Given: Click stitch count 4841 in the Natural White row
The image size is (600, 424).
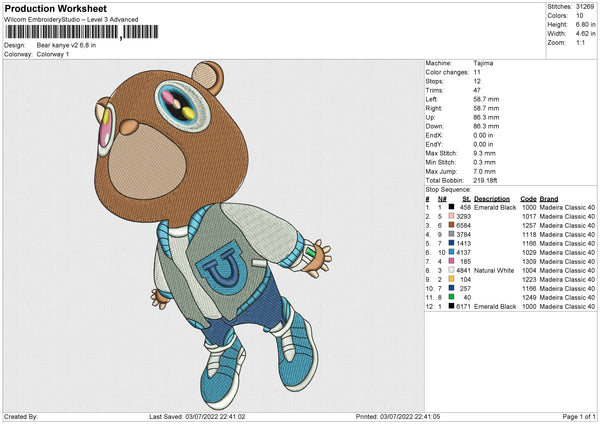Looking at the screenshot, I should coord(464,271).
